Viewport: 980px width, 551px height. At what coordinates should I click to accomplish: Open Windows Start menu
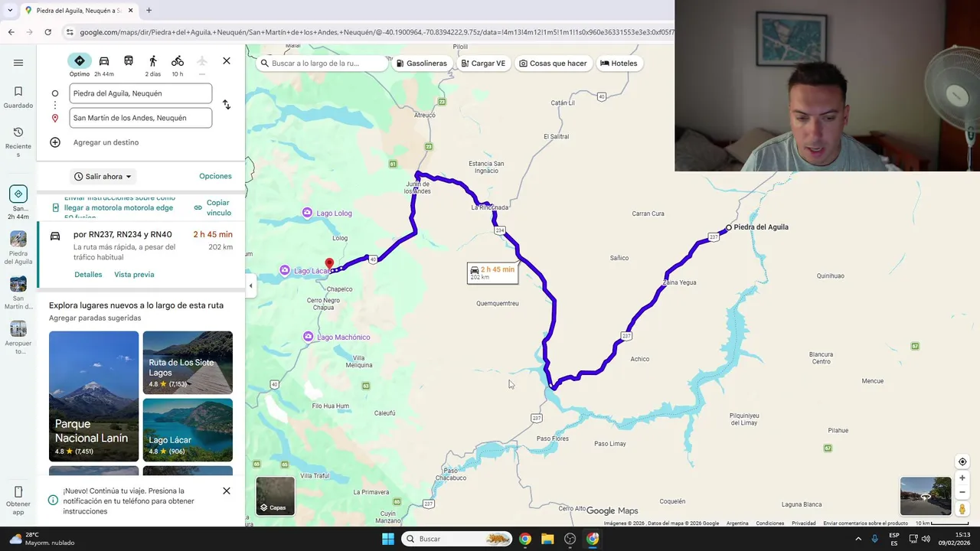click(388, 539)
